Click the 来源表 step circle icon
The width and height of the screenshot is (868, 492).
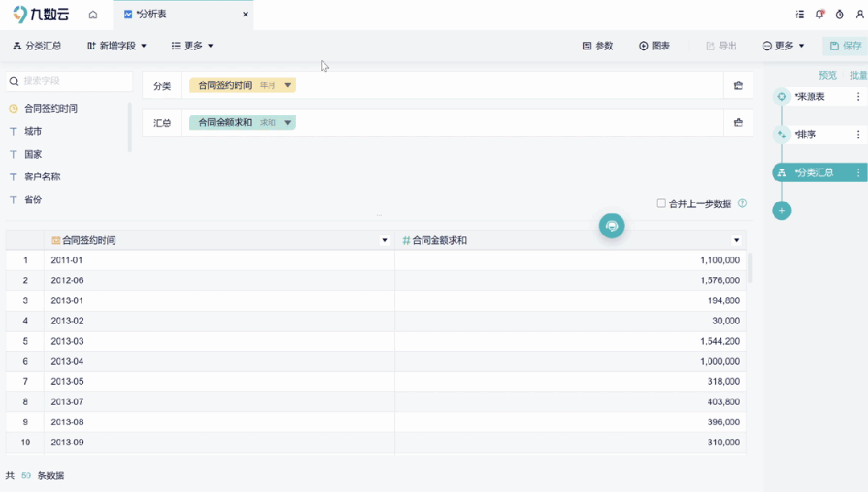coord(782,97)
